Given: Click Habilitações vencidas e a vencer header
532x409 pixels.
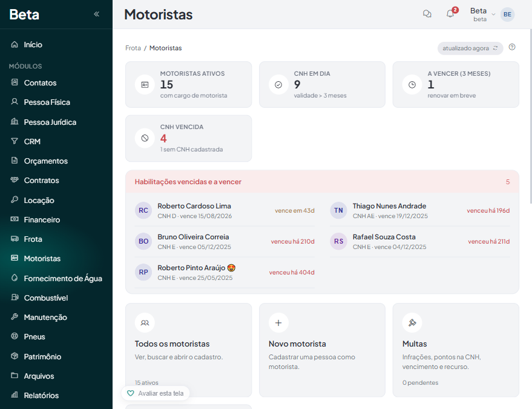Looking at the screenshot, I should [323, 182].
